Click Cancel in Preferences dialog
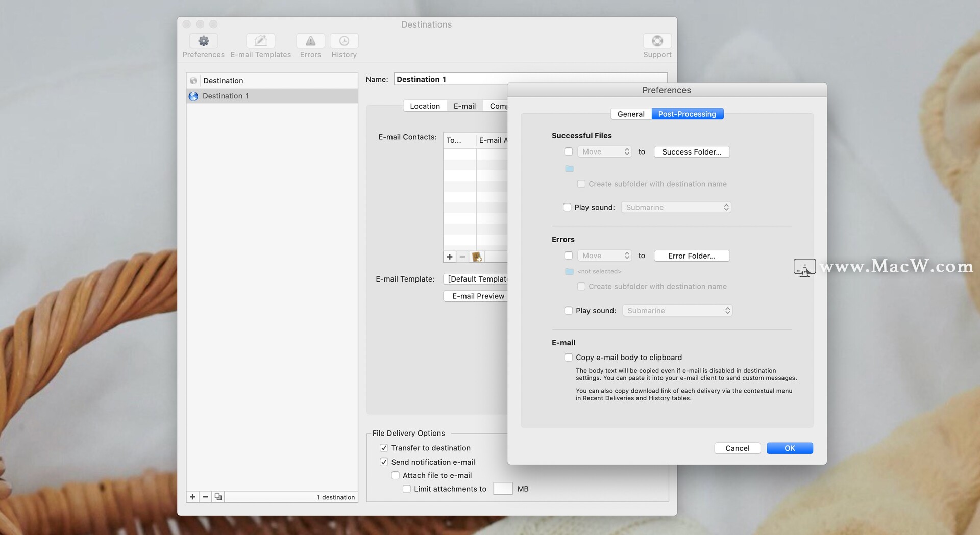Image resolution: width=980 pixels, height=535 pixels. coord(738,448)
